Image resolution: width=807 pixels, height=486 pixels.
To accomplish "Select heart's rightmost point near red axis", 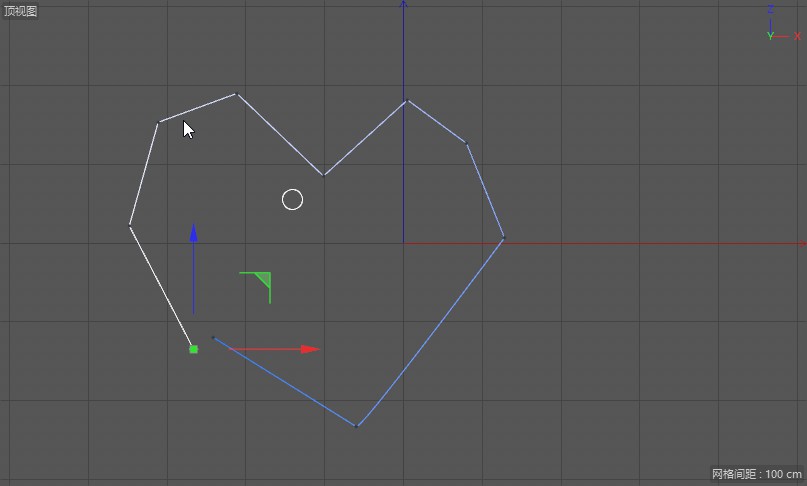I will click(x=504, y=238).
